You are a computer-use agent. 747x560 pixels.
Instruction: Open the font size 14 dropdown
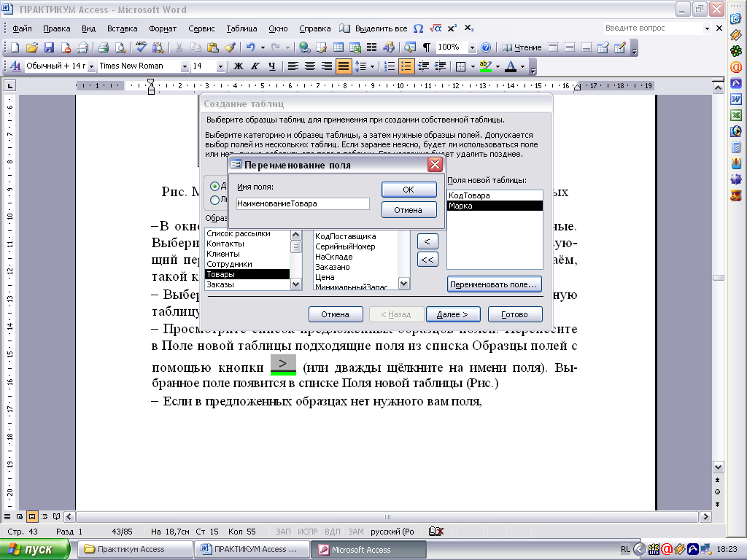[220, 66]
